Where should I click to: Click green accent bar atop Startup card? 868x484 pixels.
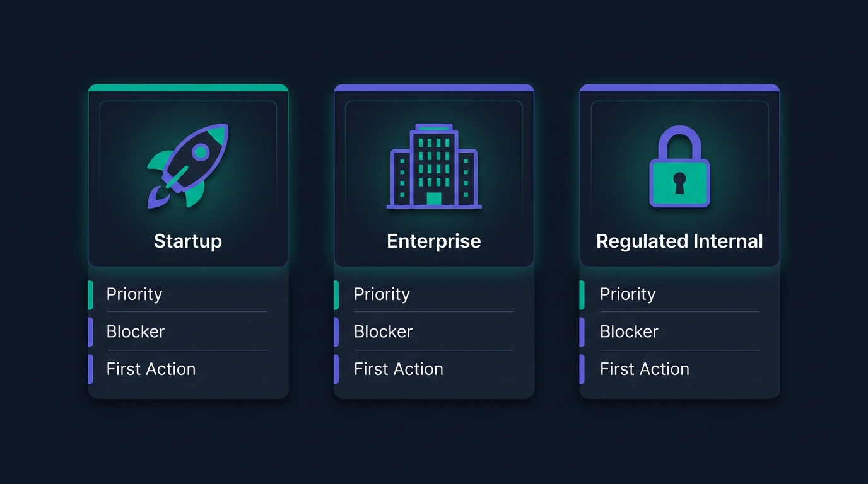coord(188,88)
